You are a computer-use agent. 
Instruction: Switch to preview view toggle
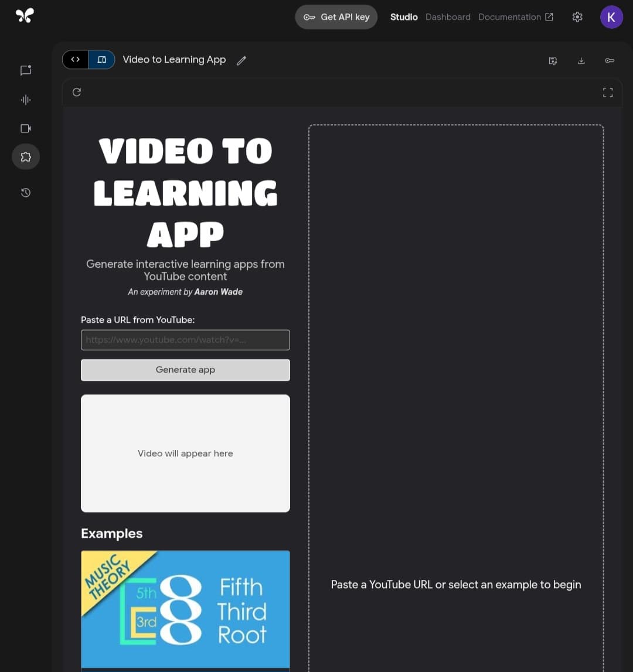(x=102, y=60)
